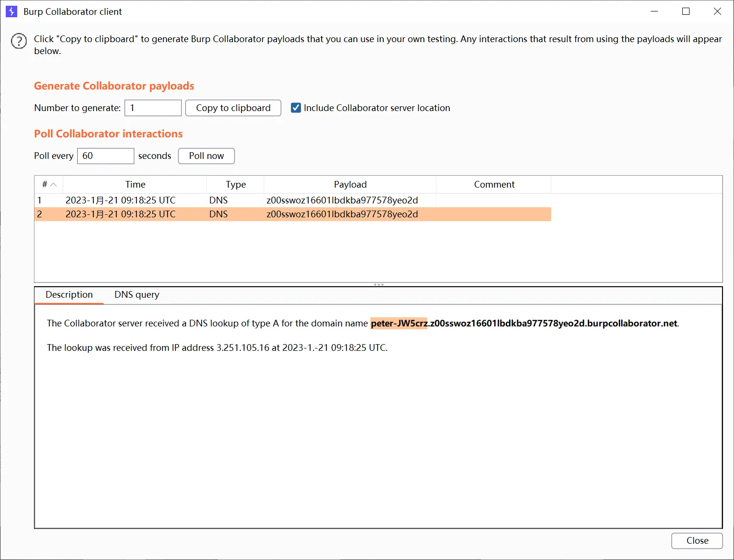Close the Collaborator client with Close button
Viewport: 734px width, 560px height.
(x=697, y=541)
